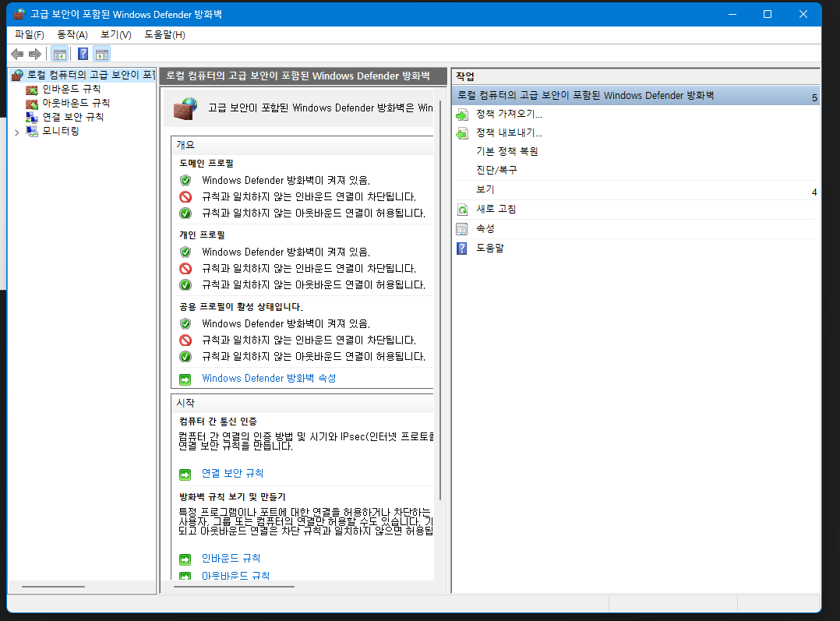Select 연결 보안 규칙 in the tree
The height and width of the screenshot is (621, 840).
tap(73, 117)
